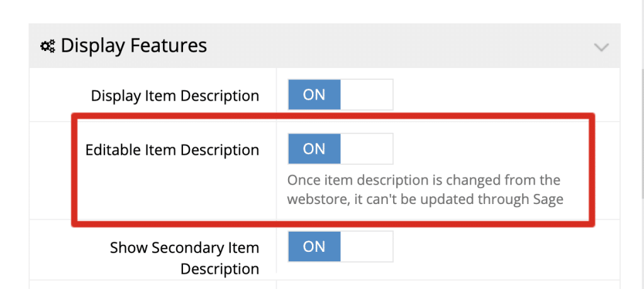Disable the Editable Item Description switch
The height and width of the screenshot is (289, 644).
pyautogui.click(x=340, y=149)
